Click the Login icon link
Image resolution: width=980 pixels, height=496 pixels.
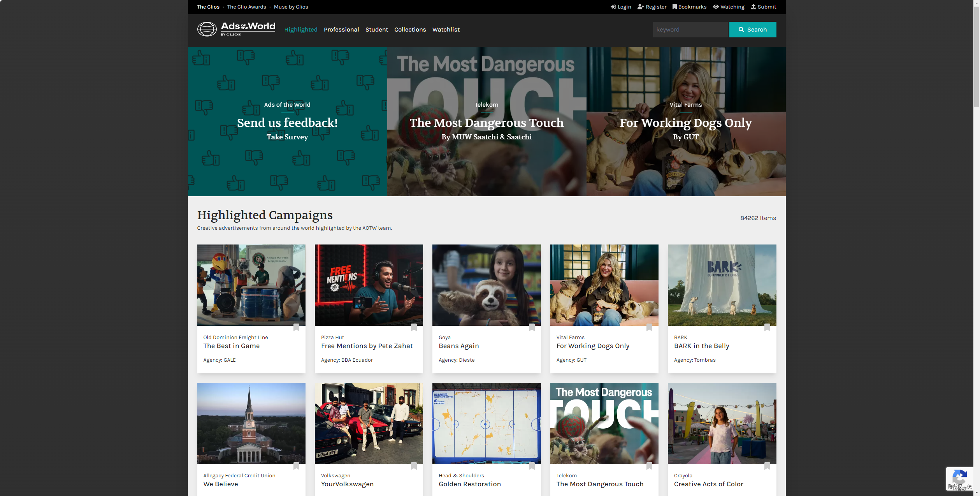[621, 7]
